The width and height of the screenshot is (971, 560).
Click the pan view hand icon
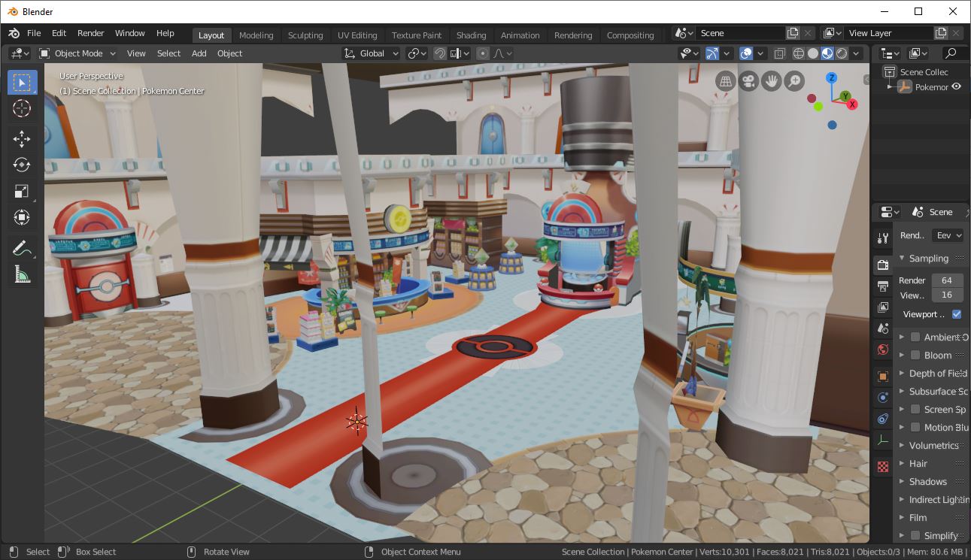click(771, 81)
